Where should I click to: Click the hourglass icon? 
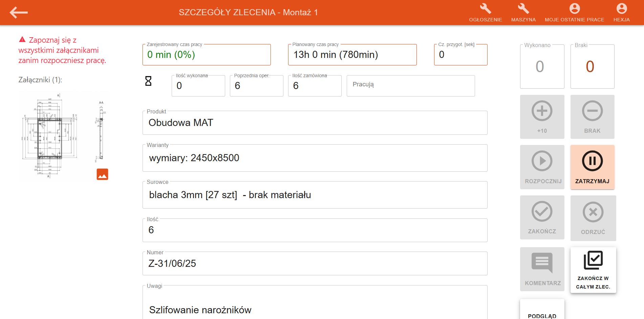point(148,81)
